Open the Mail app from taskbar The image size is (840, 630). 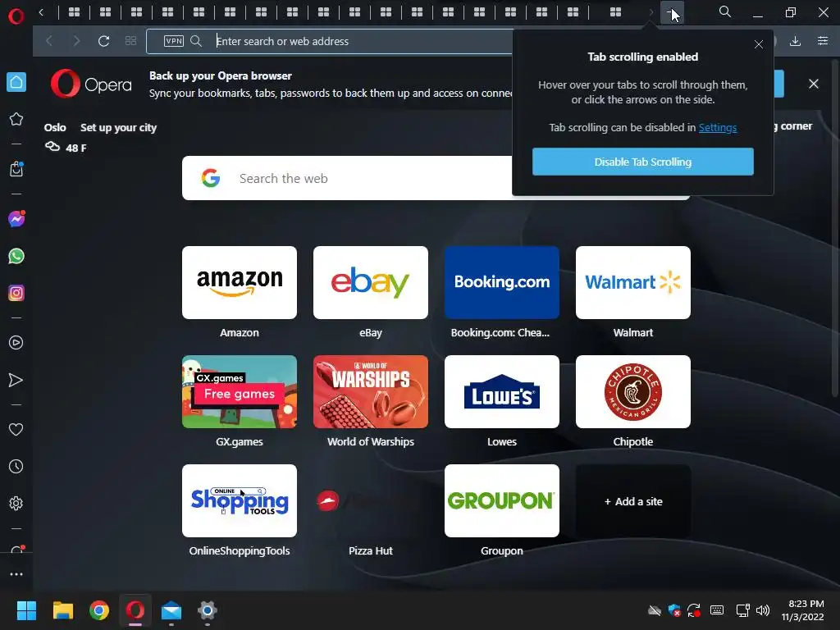pos(171,610)
